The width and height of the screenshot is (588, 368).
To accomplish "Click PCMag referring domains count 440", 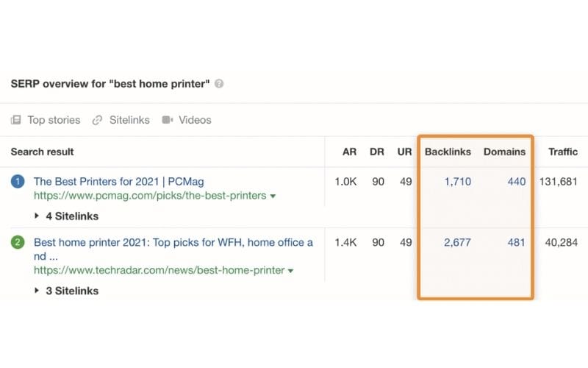I will [517, 182].
